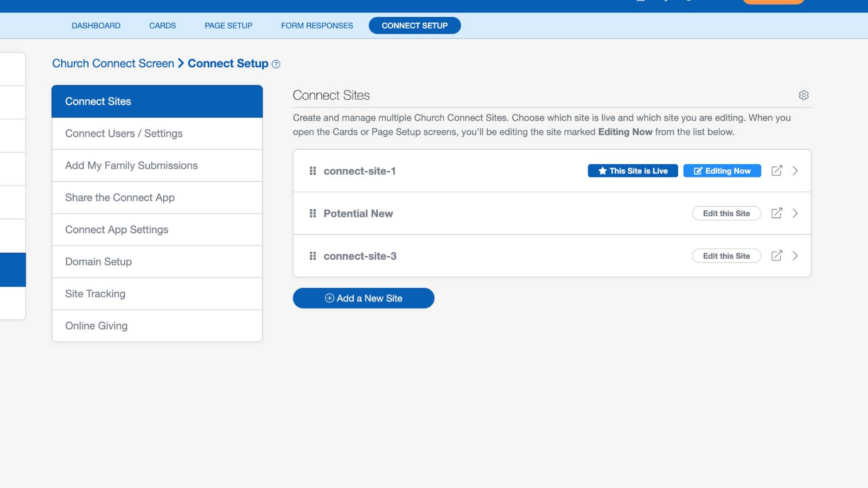Click the This Site is Live badge
868x488 pixels.
(x=633, y=171)
